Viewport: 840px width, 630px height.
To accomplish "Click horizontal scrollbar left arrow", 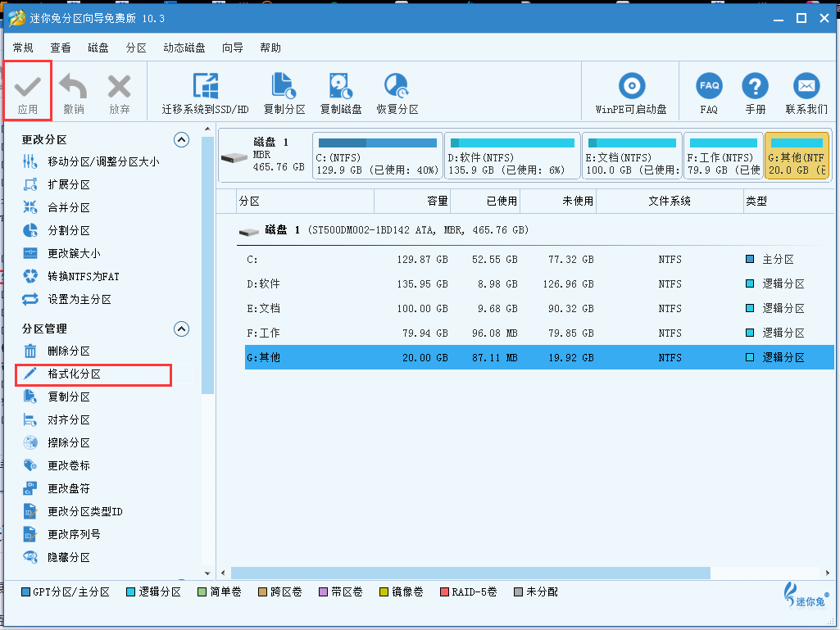I will [x=224, y=573].
